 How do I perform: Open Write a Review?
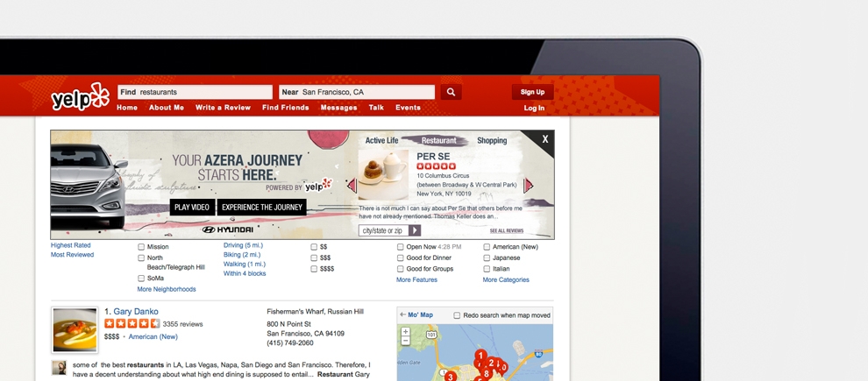tap(223, 108)
